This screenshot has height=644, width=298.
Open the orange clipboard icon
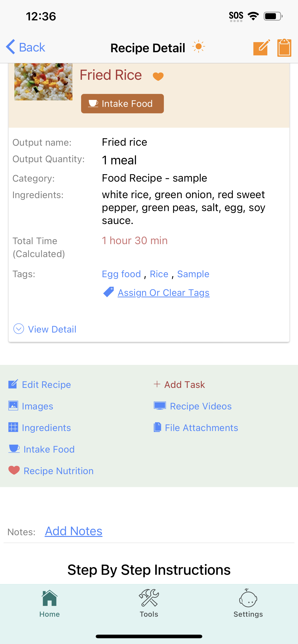click(x=284, y=47)
